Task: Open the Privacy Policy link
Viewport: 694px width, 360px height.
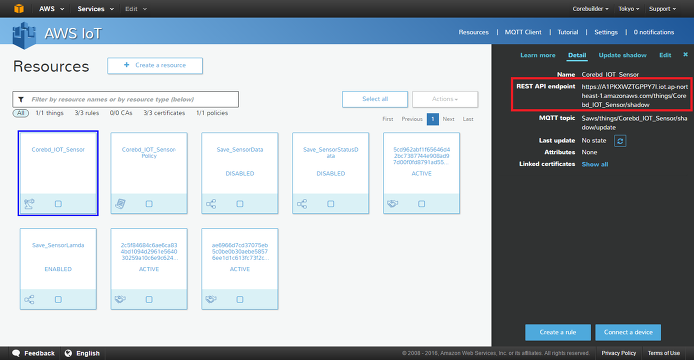Action: [x=619, y=353]
